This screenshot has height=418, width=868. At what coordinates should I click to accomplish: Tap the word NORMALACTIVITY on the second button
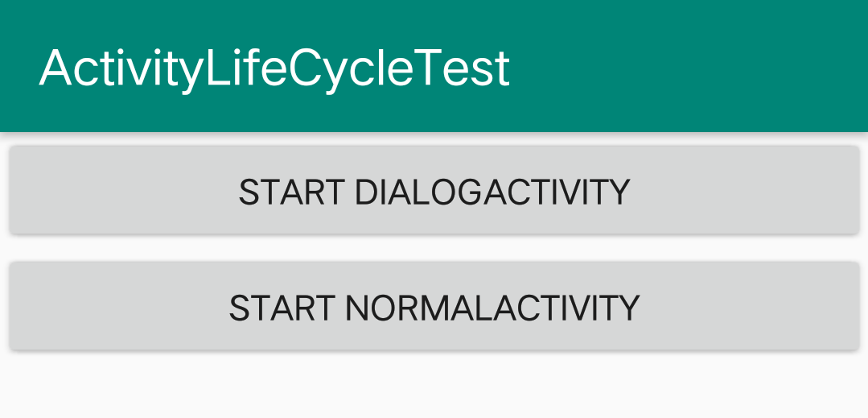492,308
